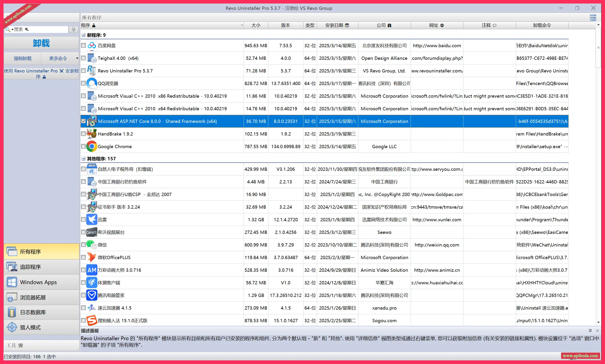The width and height of the screenshot is (605, 364).
Task: Collapse the 新程序: 9 group
Action: pos(83,35)
